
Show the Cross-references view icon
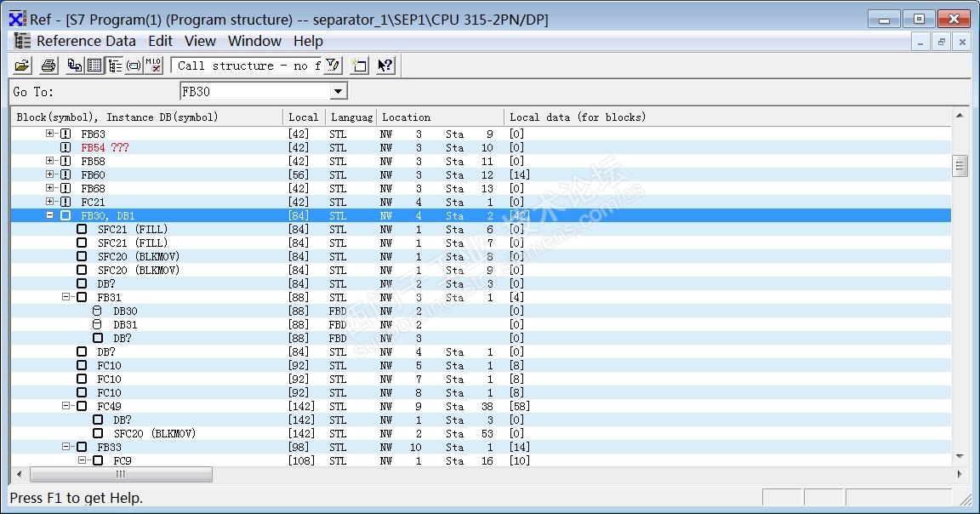pos(75,65)
